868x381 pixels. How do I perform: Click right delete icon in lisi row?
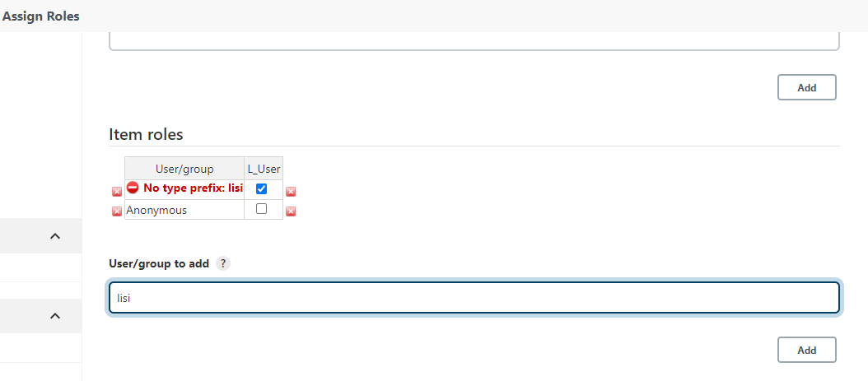pos(291,192)
